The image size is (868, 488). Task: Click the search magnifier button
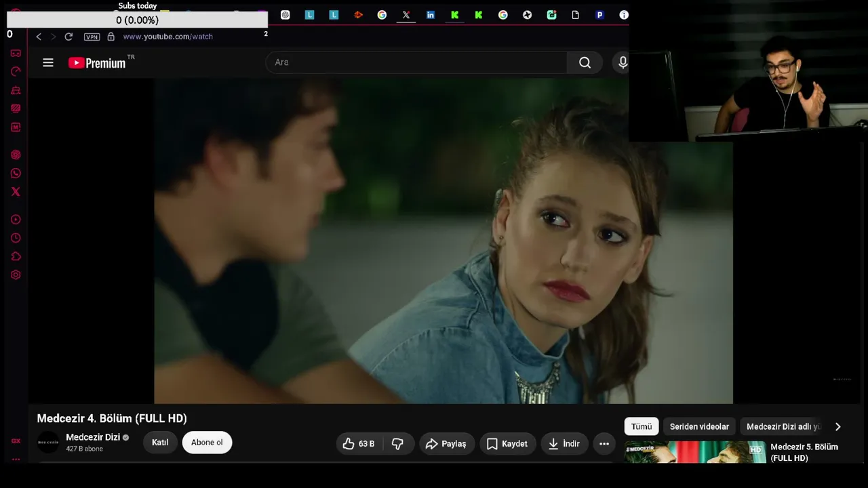585,62
